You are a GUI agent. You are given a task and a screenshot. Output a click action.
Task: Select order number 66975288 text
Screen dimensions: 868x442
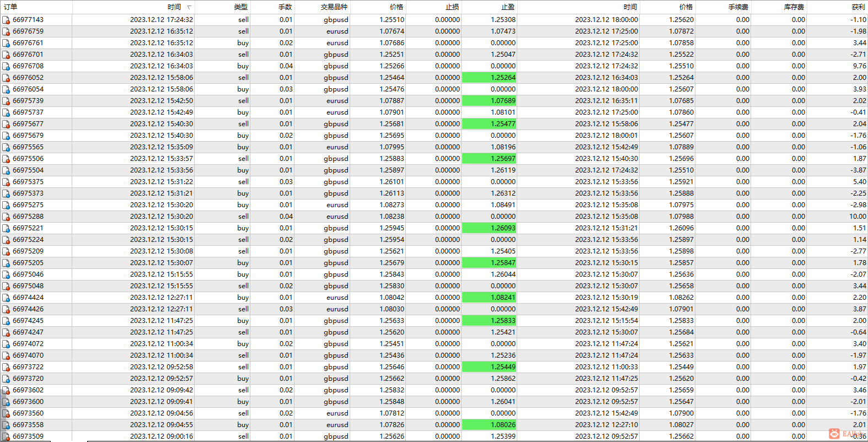(x=28, y=217)
